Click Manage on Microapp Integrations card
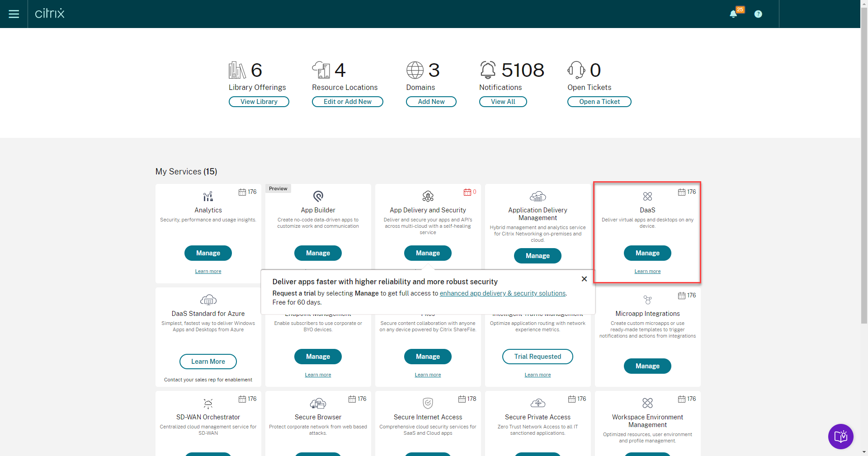Screen dimensions: 868x456 click(648, 366)
